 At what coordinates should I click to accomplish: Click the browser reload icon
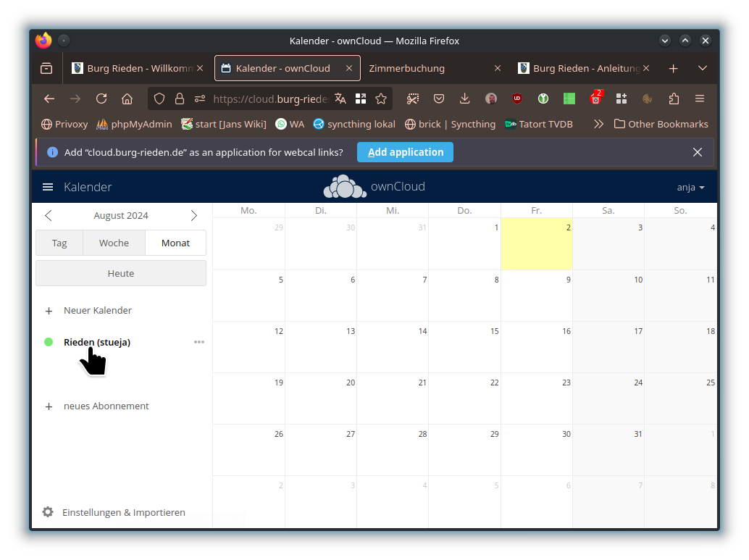pyautogui.click(x=101, y=99)
